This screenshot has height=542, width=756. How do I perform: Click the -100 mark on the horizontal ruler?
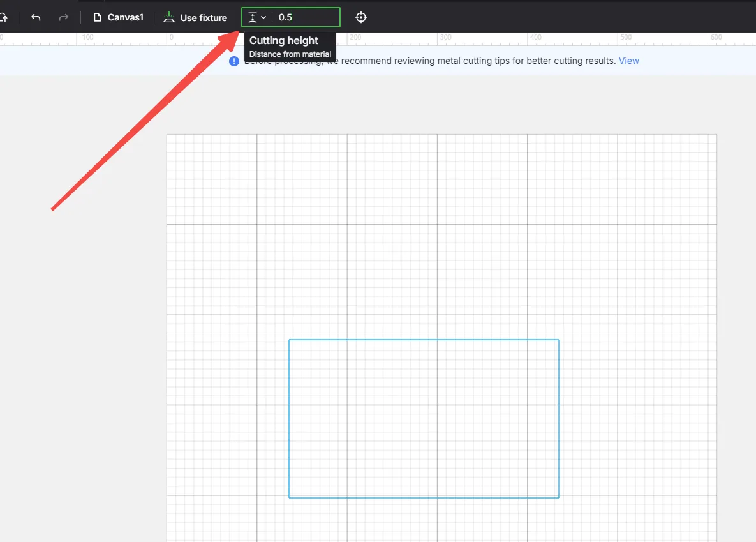(86, 37)
